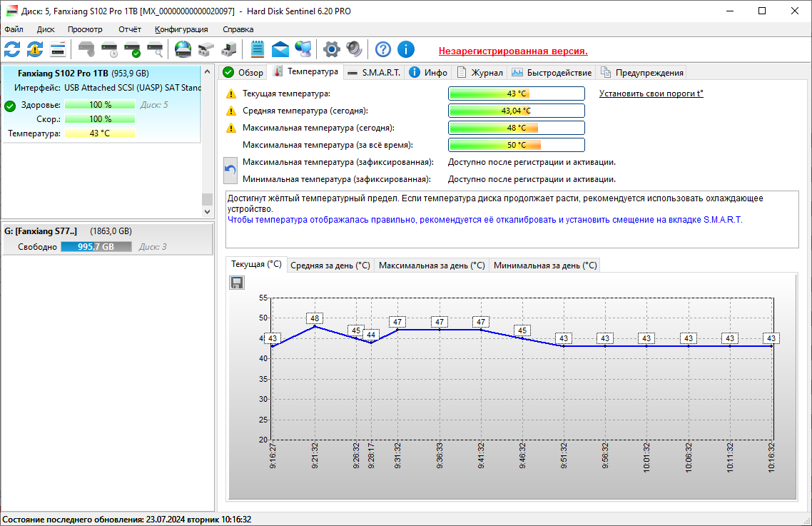This screenshot has width=812, height=526.
Task: Click the disk with green checkmark test icon
Action: click(132, 49)
